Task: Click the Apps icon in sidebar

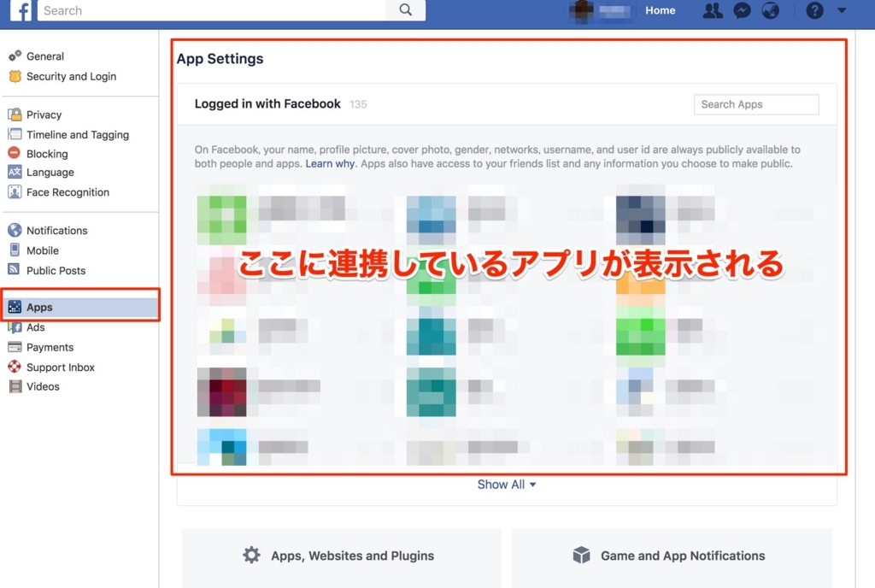Action: [15, 307]
